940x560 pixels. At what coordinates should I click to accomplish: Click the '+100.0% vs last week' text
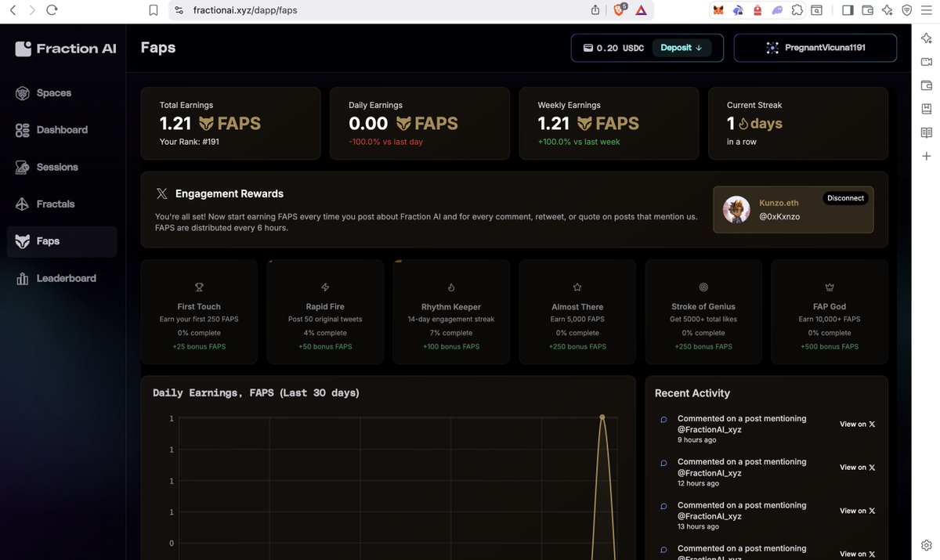click(x=579, y=142)
